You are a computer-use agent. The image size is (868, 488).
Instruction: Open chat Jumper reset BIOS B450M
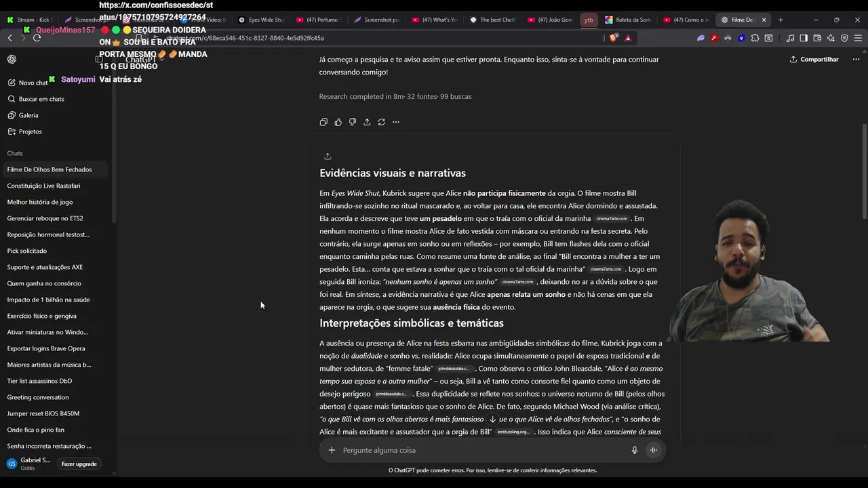(54, 413)
